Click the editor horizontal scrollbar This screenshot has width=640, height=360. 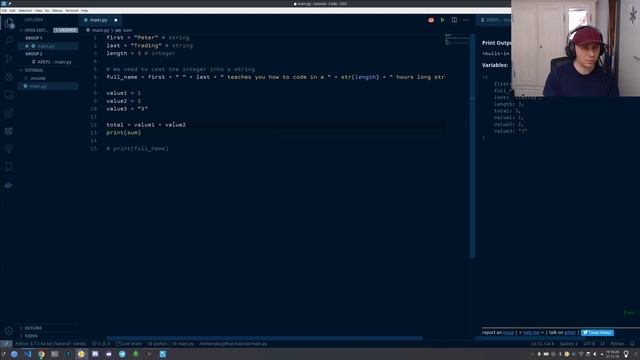264,338
